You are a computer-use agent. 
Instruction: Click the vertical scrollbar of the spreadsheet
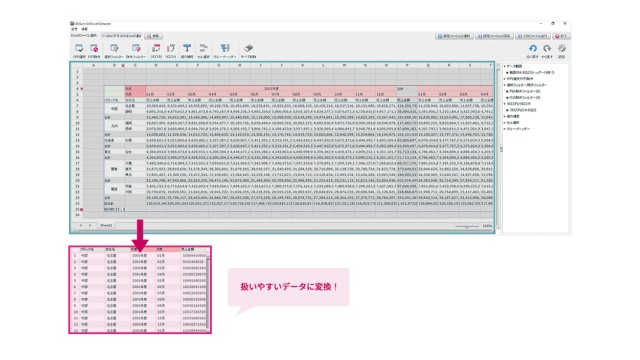point(498,147)
